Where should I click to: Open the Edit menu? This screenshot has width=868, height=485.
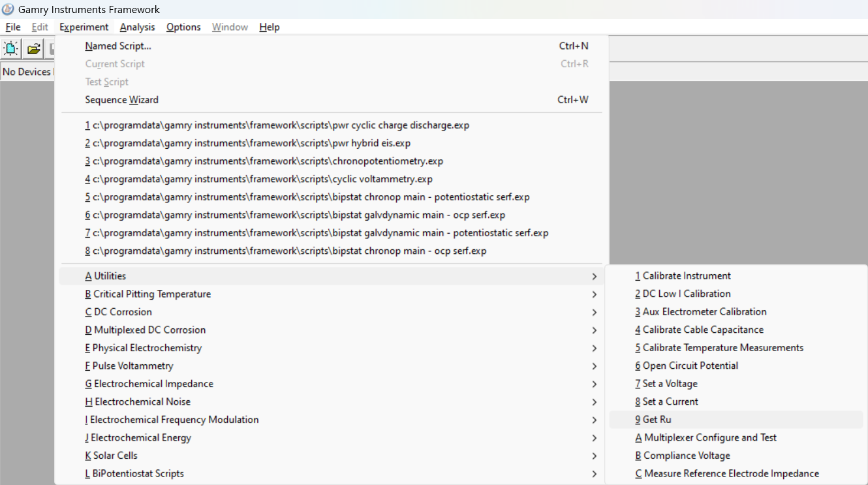coord(40,27)
